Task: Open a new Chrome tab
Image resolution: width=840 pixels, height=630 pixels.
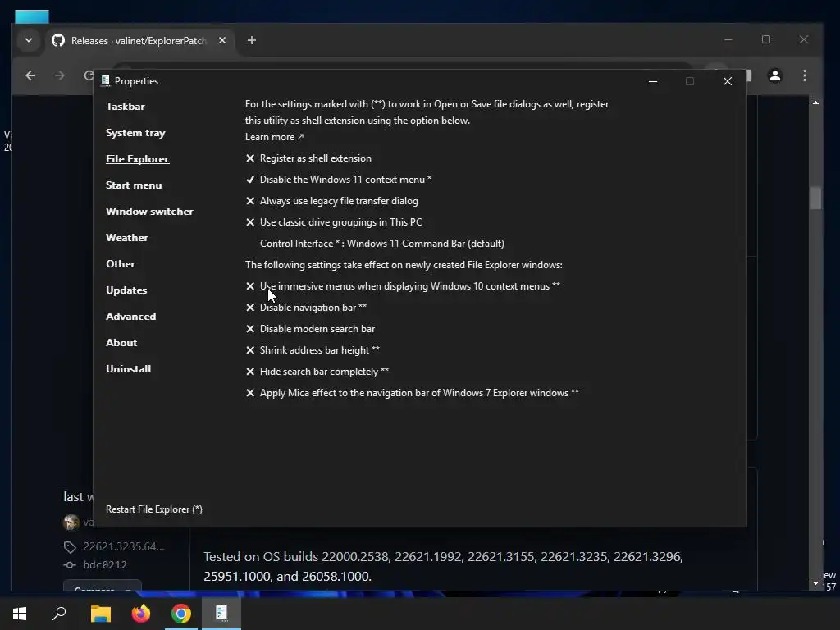Action: [251, 40]
